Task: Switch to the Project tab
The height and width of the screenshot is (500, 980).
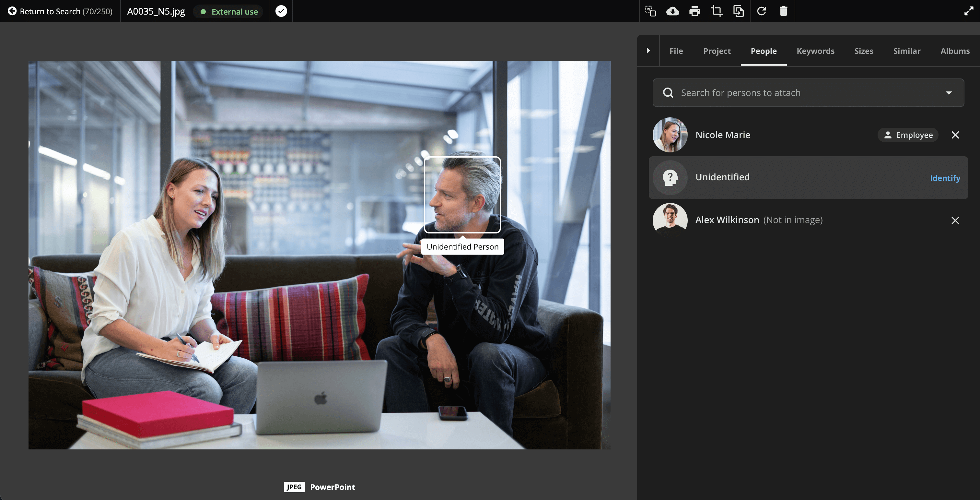Action: [717, 51]
